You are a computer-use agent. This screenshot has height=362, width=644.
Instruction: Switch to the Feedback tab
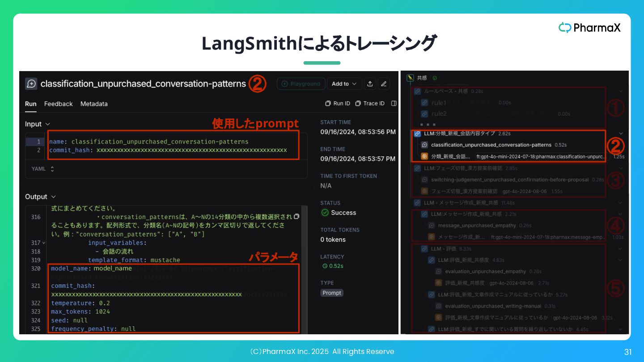tap(58, 104)
